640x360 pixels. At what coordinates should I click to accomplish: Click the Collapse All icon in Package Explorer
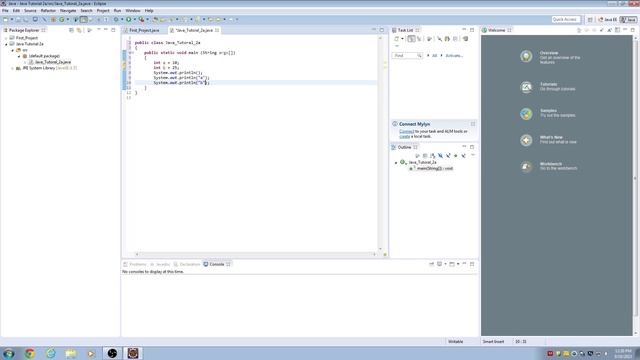click(71, 30)
